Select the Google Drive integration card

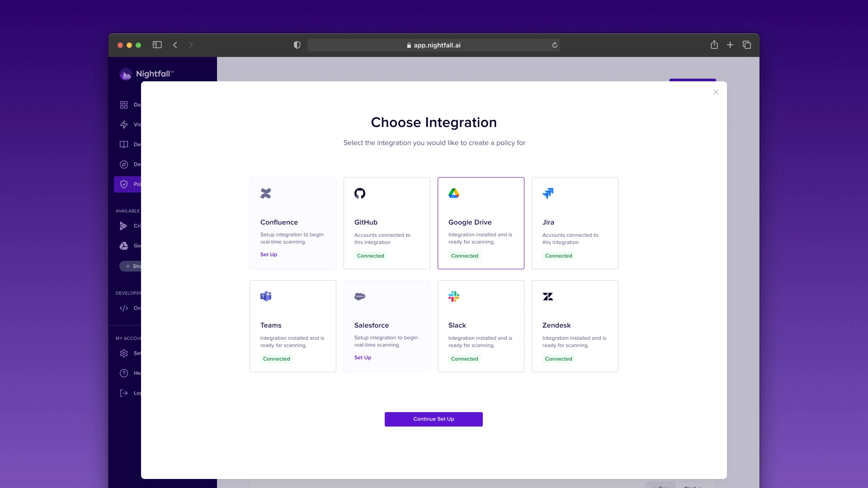pyautogui.click(x=481, y=223)
